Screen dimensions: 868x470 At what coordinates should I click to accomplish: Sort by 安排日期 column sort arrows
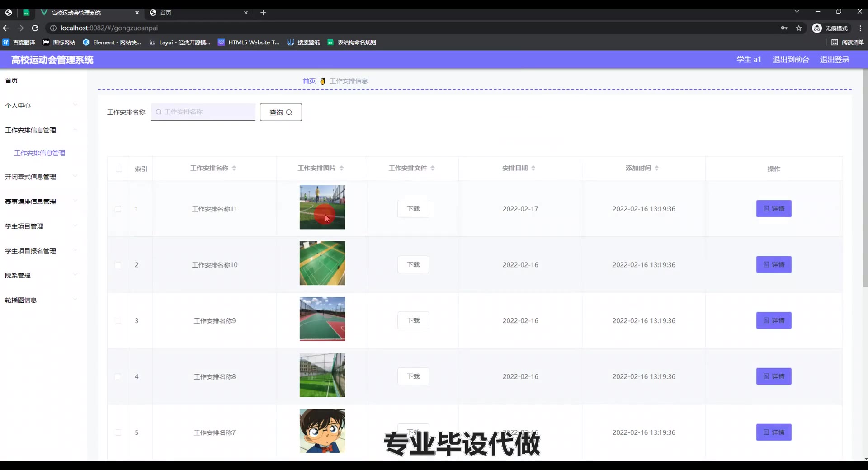533,168
